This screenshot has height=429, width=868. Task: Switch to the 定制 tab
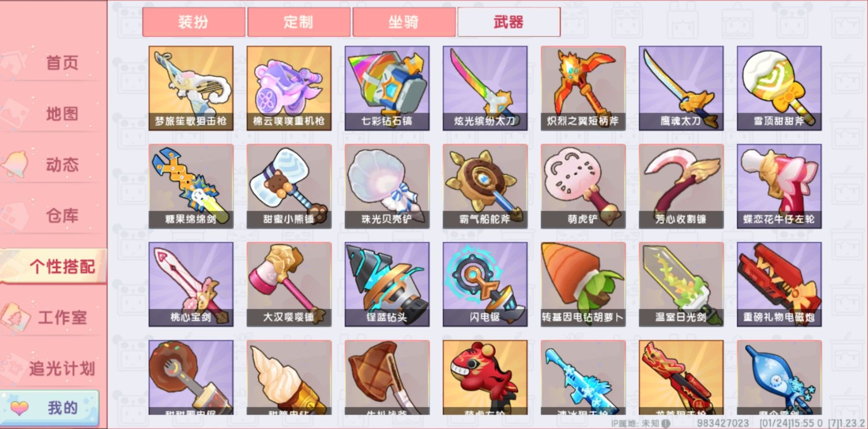(x=299, y=22)
